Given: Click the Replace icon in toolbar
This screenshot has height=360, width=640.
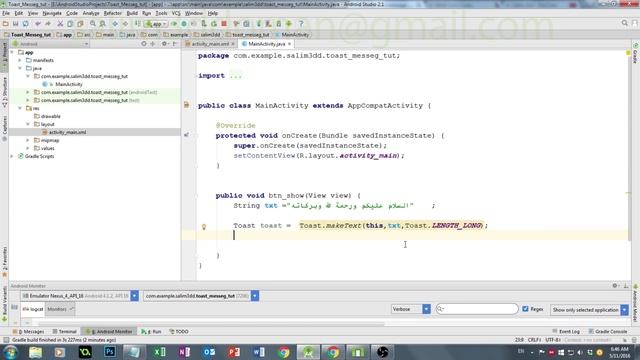Looking at the screenshot, I should [102, 24].
